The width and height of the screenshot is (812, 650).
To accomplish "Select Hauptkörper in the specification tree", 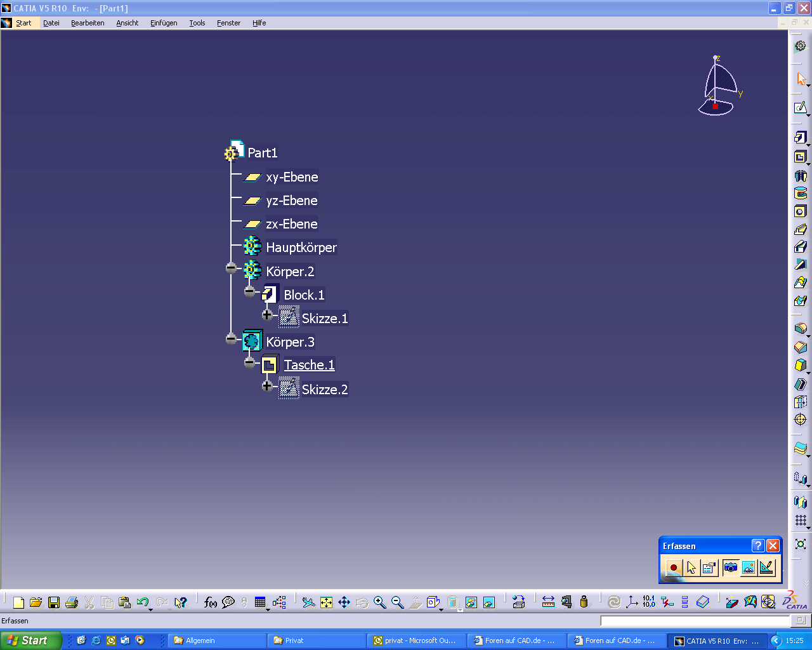I will pyautogui.click(x=301, y=248).
